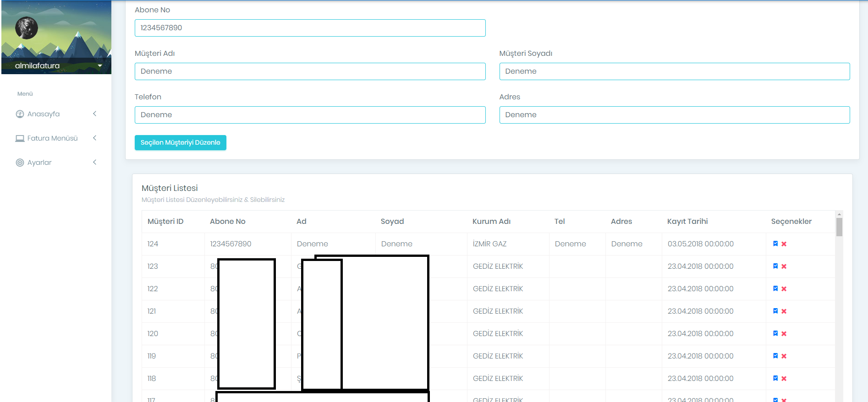Focus the Müşteri Soyadı input field

pyautogui.click(x=675, y=71)
